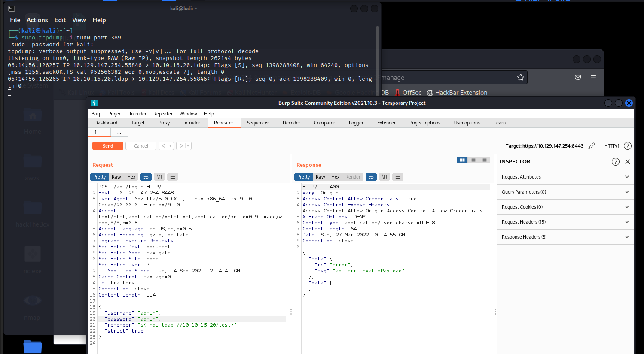Expand the Request Headers (15) section
The height and width of the screenshot is (354, 644).
(565, 222)
